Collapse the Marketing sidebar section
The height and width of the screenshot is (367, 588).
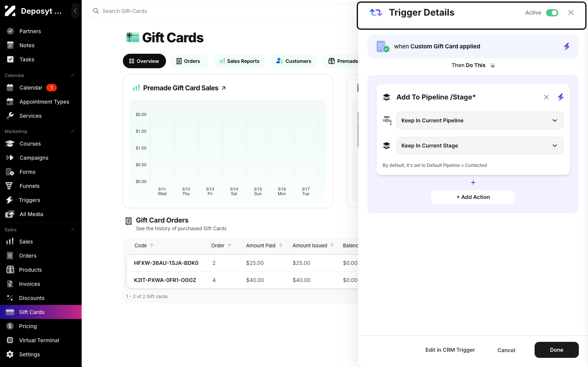click(x=72, y=131)
